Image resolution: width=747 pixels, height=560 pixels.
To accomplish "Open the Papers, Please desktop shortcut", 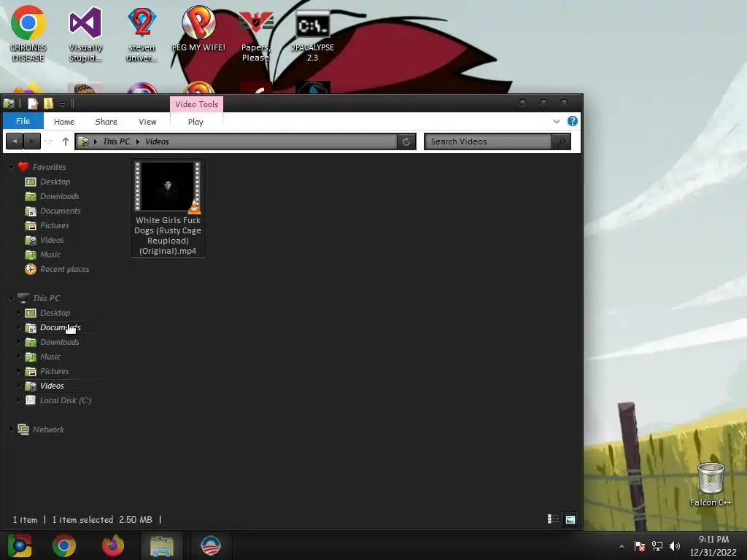I will 255,36.
